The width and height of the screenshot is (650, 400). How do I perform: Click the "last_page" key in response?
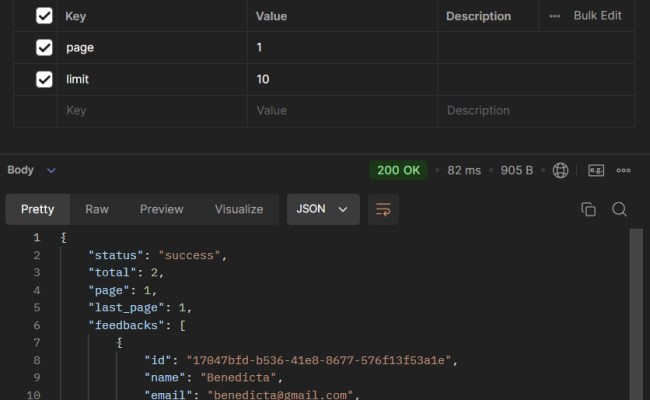point(126,308)
